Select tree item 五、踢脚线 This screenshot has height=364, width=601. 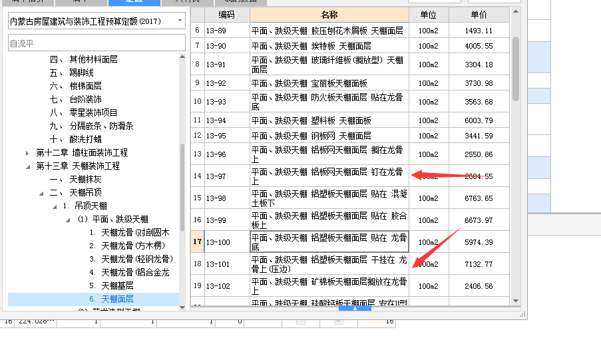71,73
